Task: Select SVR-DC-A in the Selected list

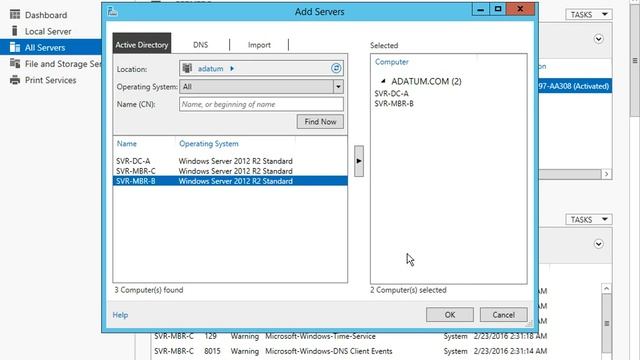Action: [391, 93]
